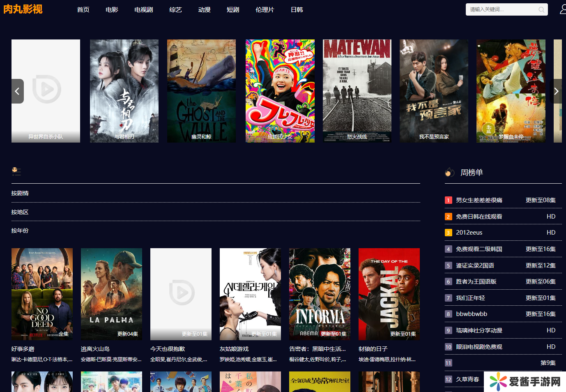
Task: Click the 肉丸影视 site logo
Action: [x=23, y=9]
